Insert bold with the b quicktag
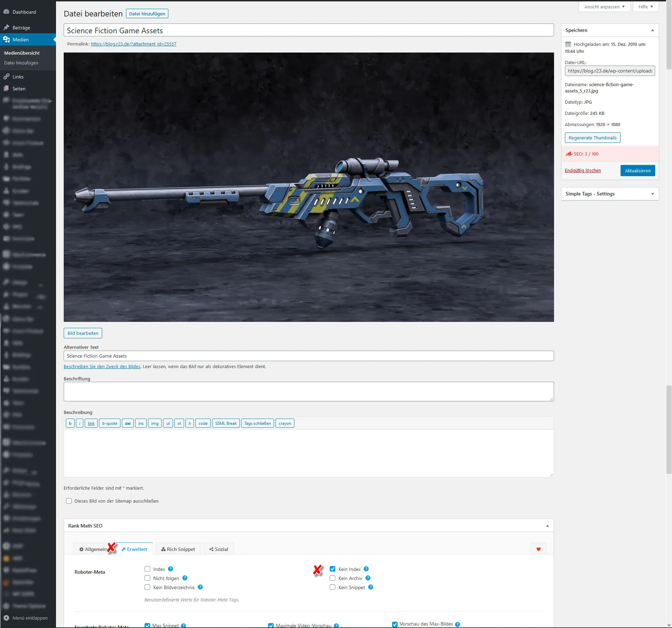The height and width of the screenshot is (628, 672). click(70, 423)
